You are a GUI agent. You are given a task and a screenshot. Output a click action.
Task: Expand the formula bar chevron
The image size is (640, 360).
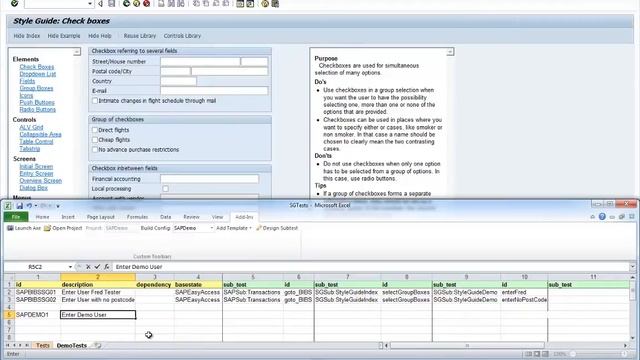point(633,267)
